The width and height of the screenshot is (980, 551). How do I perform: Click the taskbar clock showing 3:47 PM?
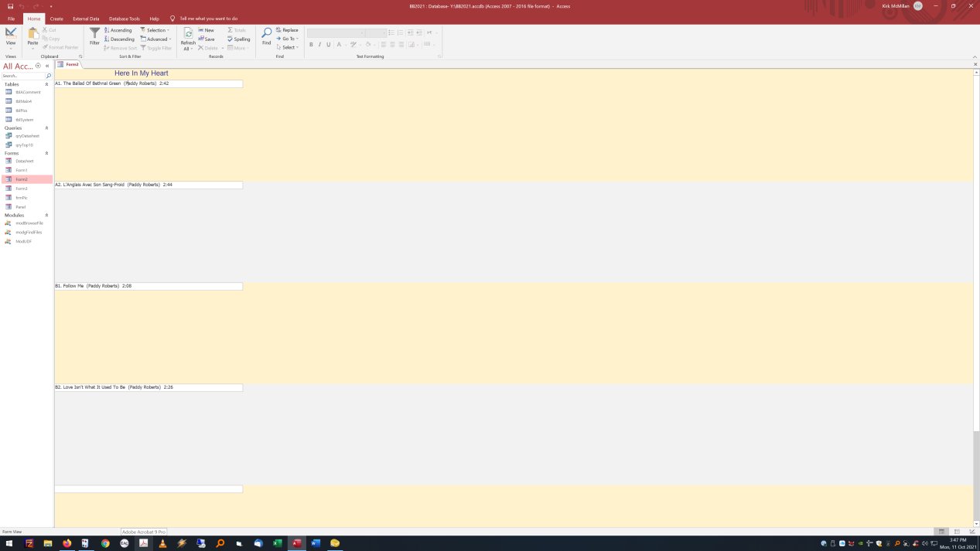(x=958, y=540)
